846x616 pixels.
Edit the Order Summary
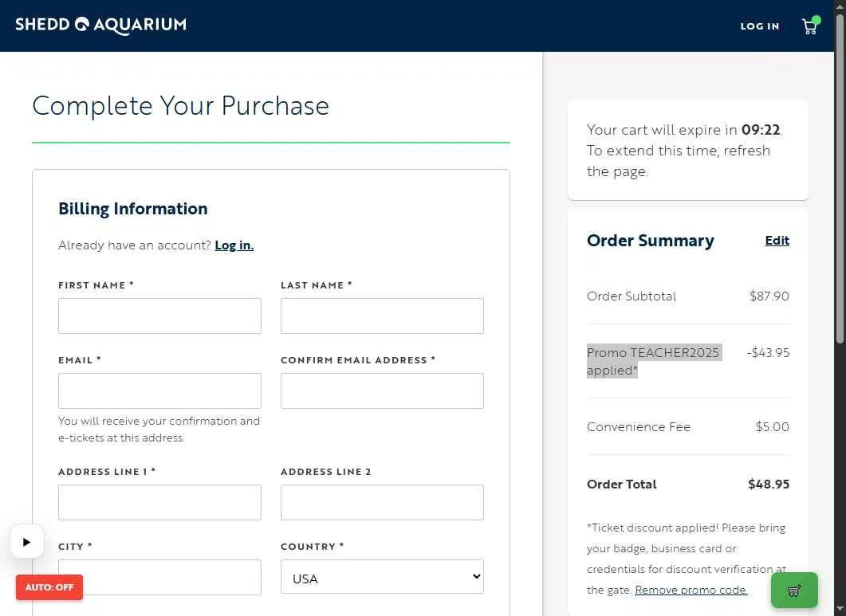(777, 241)
